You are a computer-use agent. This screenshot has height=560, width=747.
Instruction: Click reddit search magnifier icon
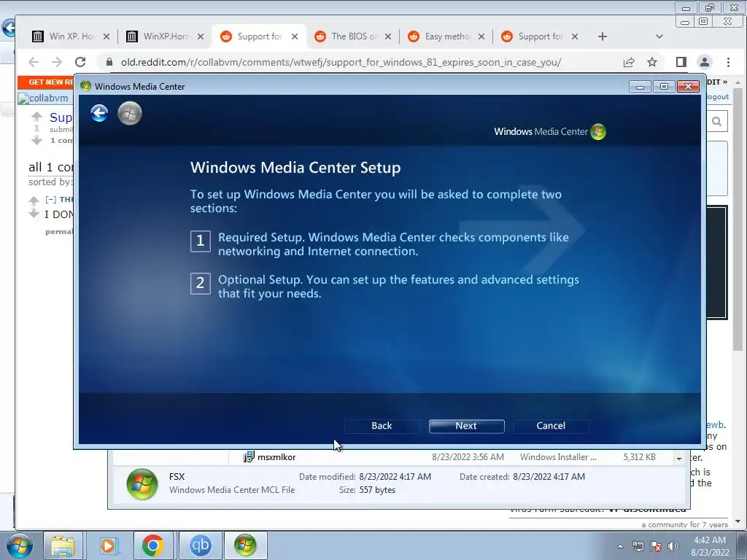point(717,122)
